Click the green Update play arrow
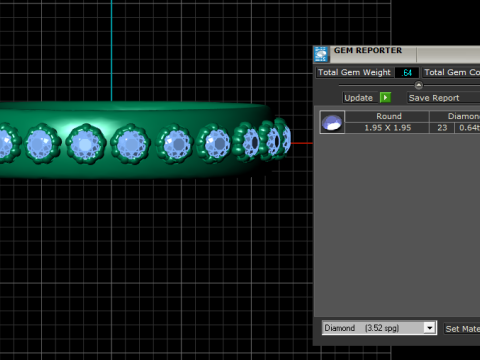 click(x=385, y=98)
